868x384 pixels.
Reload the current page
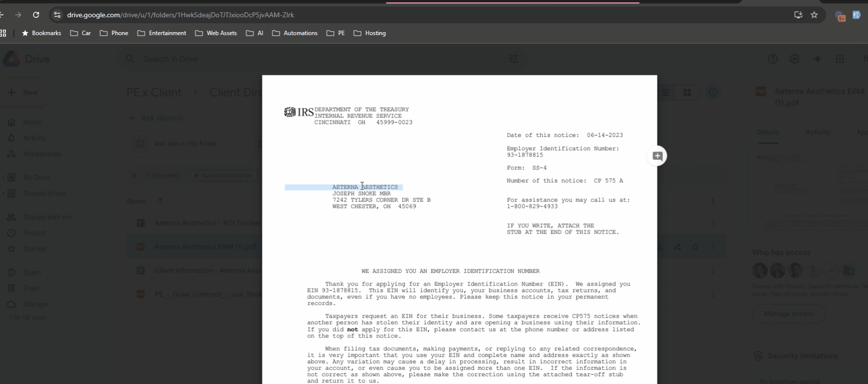click(36, 15)
